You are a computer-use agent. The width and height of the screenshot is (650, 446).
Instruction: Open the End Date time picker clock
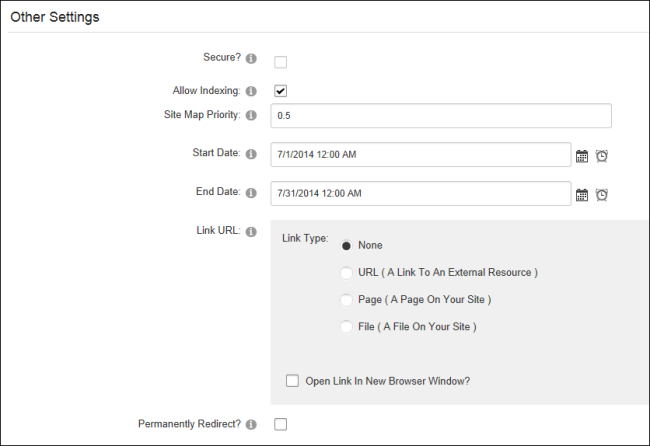pyautogui.click(x=601, y=195)
